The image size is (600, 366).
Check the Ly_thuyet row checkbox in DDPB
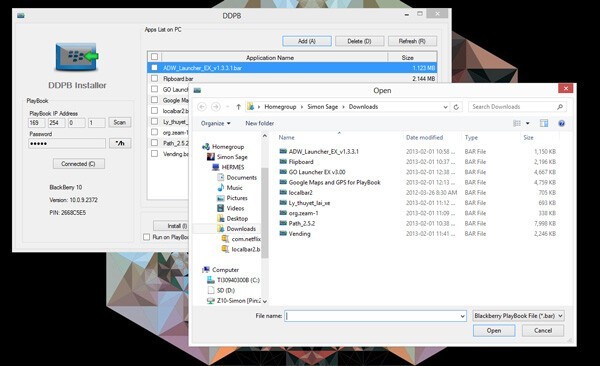[154, 121]
